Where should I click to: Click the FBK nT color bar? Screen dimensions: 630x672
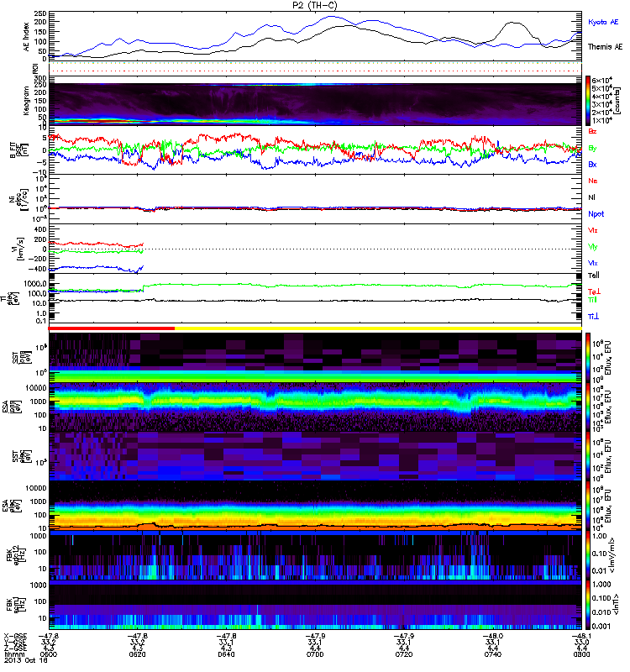(588, 605)
